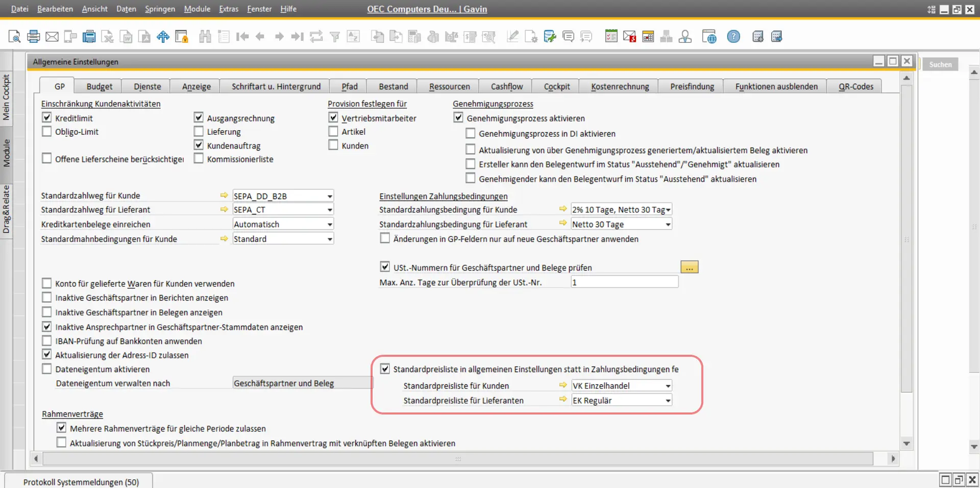Export to Word via the toolbar icon
Image resolution: width=980 pixels, height=488 pixels.
coord(126,37)
